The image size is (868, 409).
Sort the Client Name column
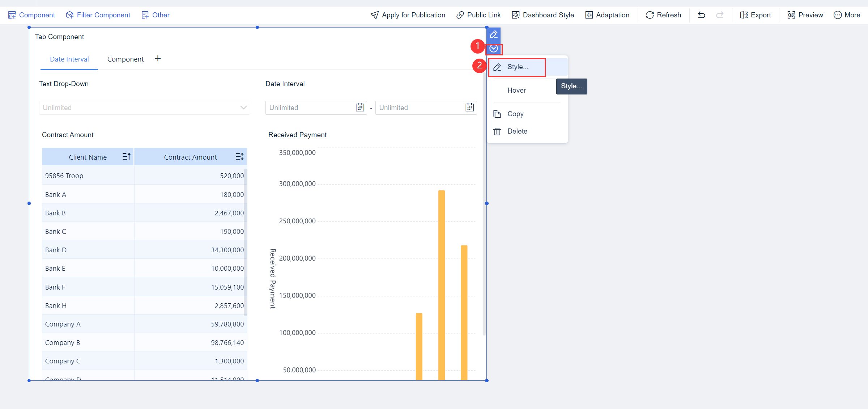tap(126, 156)
